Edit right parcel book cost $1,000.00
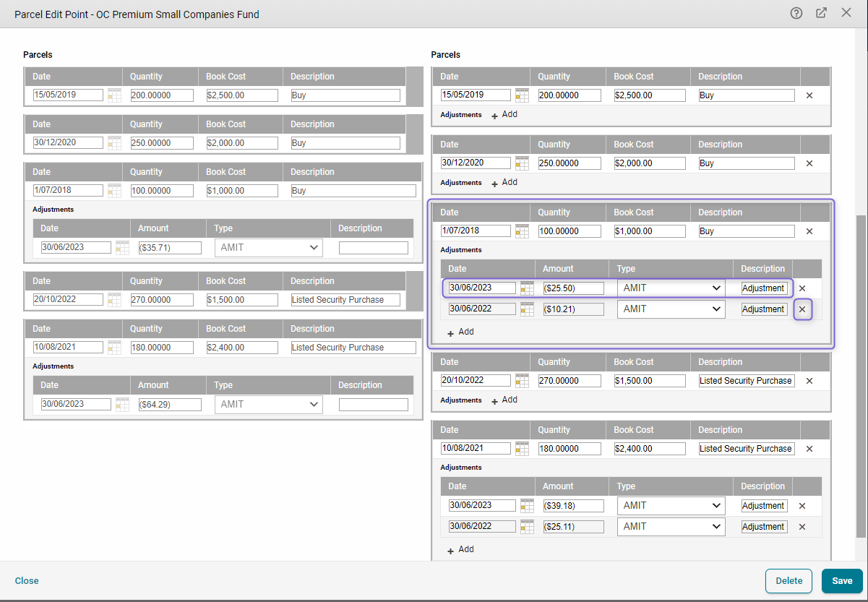868x602 pixels. click(650, 231)
